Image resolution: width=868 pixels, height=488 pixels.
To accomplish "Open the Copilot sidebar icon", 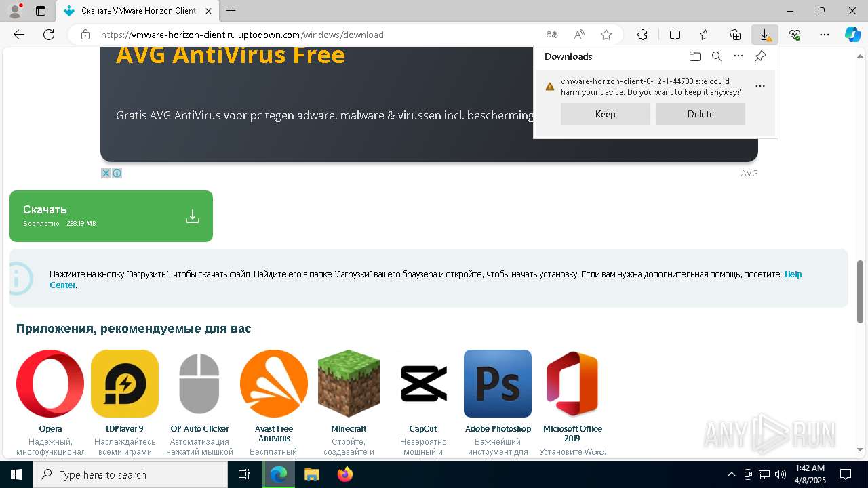I will tap(852, 35).
